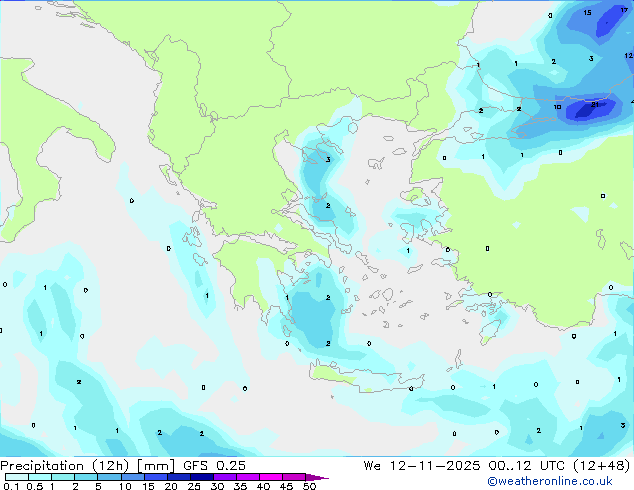Click the '15' precipitation value on the map
634x490 pixels.
588,13
